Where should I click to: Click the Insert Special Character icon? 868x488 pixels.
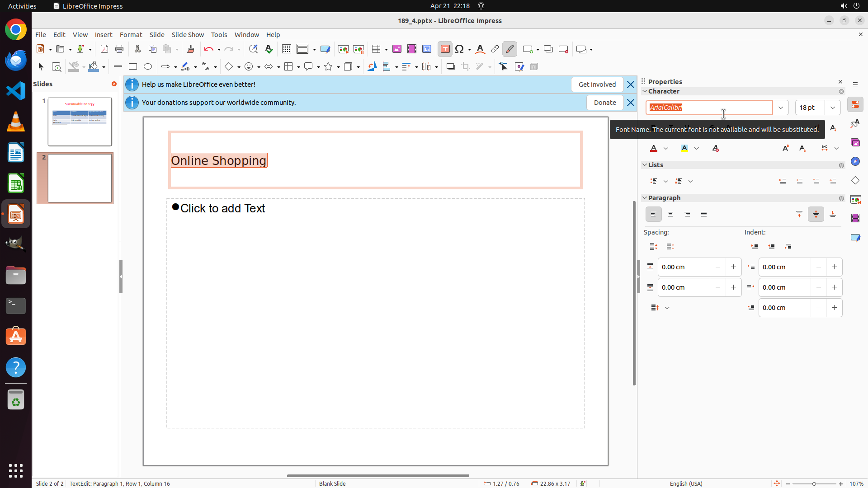click(x=460, y=49)
